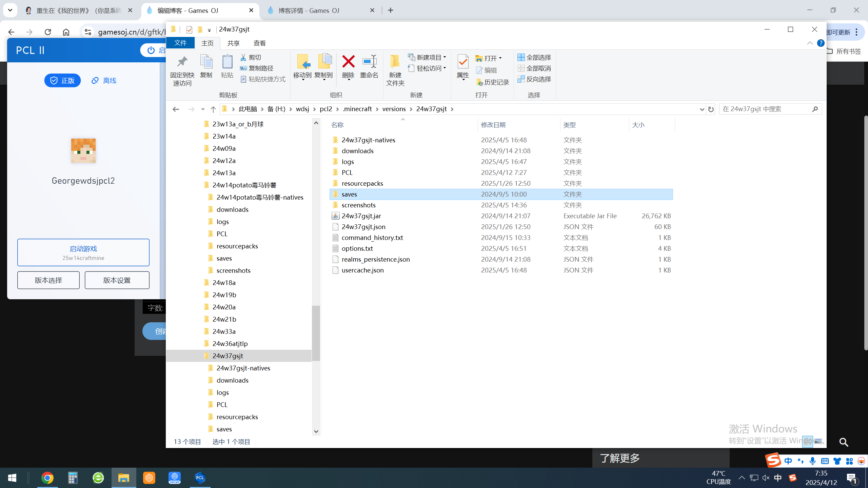Viewport: 868px width, 488px height.
Task: Select the 正版 login mode in PCL
Action: [62, 80]
